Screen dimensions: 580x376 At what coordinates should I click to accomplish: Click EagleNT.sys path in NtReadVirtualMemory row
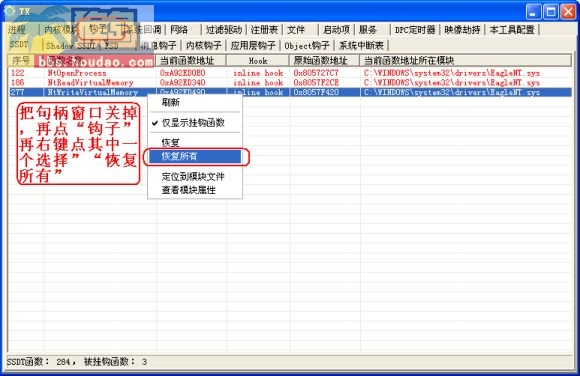(x=452, y=83)
